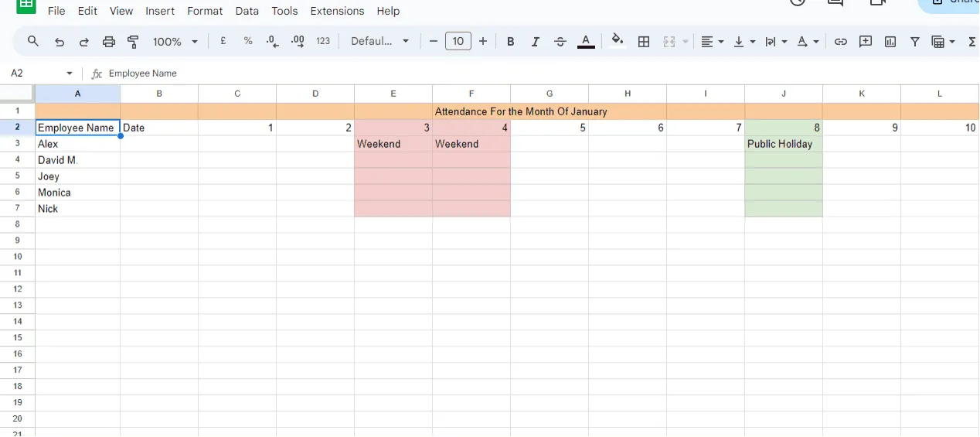
Task: Toggle italic formatting
Action: pos(536,42)
